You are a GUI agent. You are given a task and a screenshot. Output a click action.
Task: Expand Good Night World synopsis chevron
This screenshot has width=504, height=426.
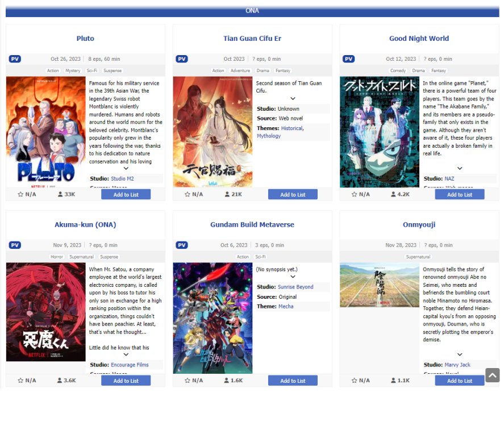tap(460, 168)
